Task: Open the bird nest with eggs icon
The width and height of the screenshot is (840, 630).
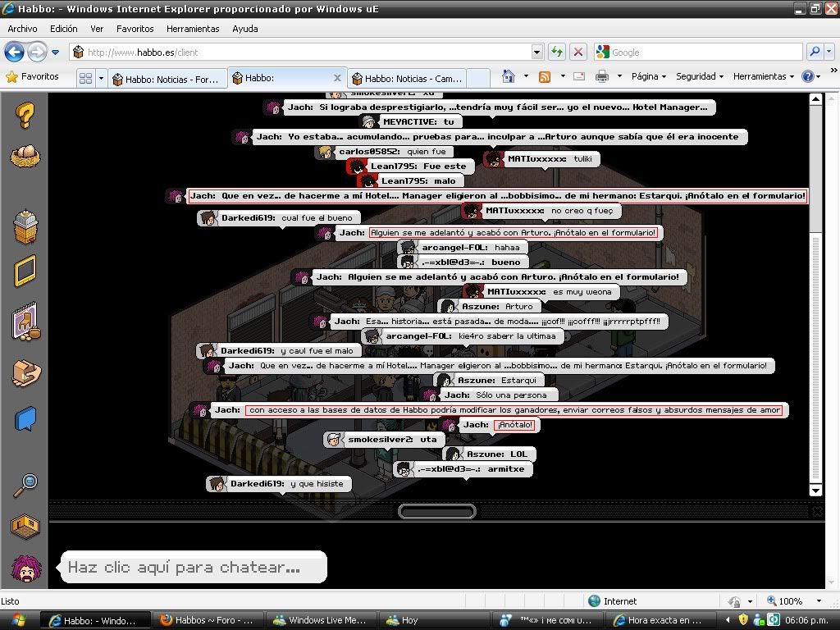Action: [x=25, y=156]
